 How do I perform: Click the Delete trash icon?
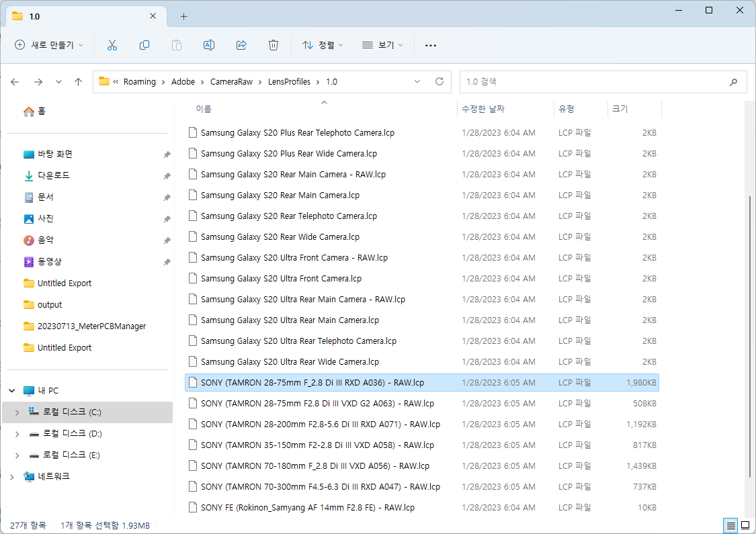(x=274, y=45)
